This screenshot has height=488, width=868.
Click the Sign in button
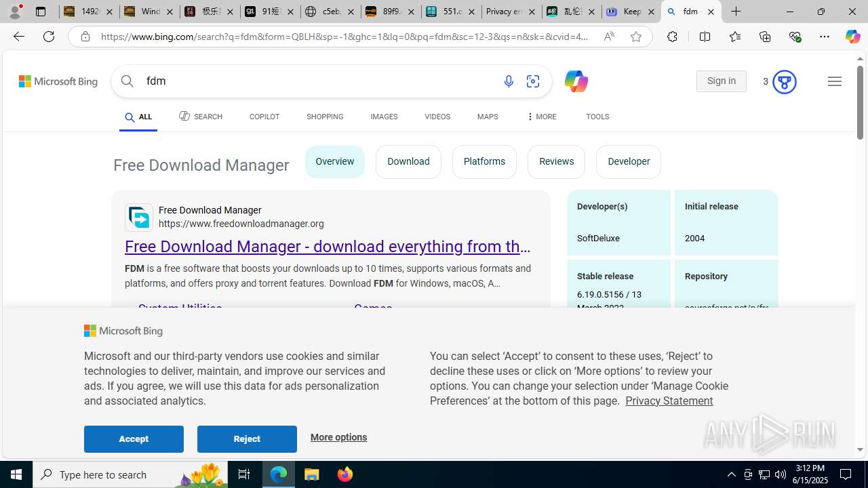722,81
